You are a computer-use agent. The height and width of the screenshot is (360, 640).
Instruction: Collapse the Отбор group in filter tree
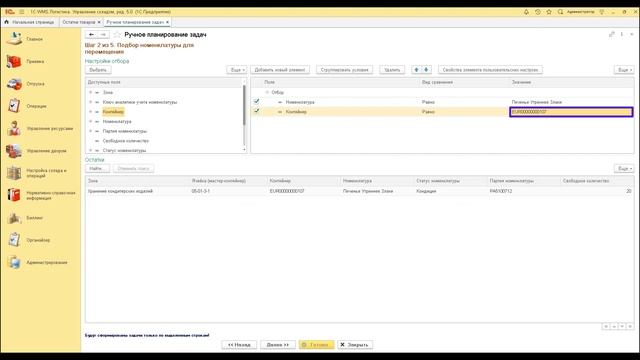[x=267, y=92]
